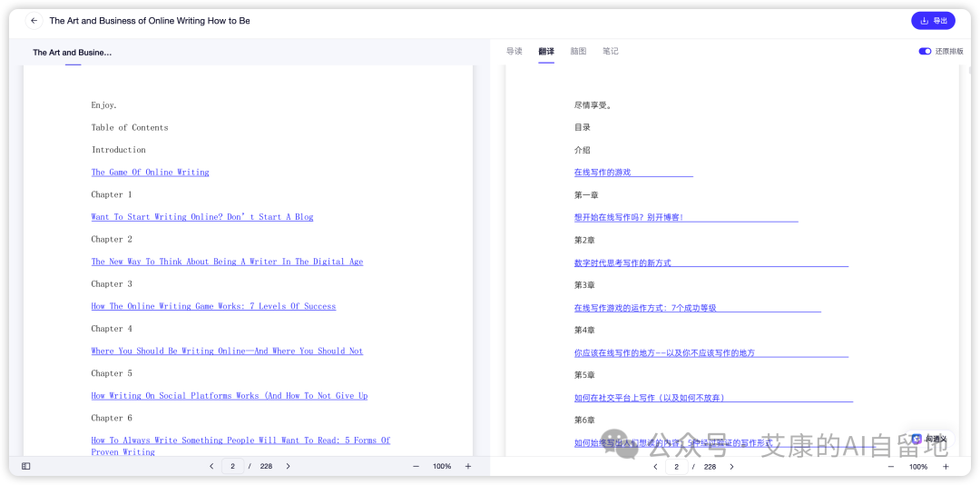Toggle the 还原排版 switch
Screen dimensions: 980x485
pos(925,52)
